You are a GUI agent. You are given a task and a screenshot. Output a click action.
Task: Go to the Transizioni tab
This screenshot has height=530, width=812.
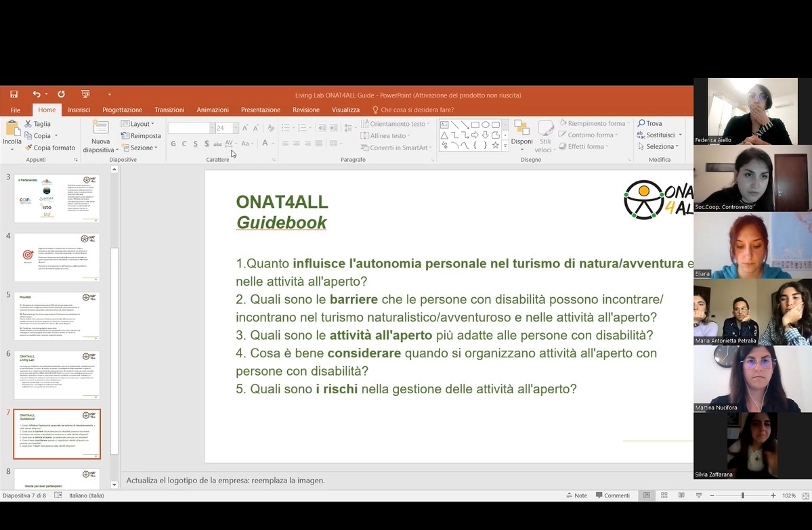[x=169, y=110]
